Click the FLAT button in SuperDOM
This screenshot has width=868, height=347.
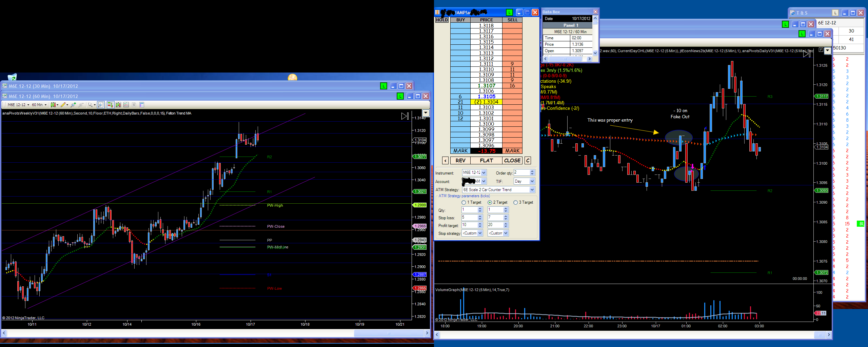click(486, 160)
